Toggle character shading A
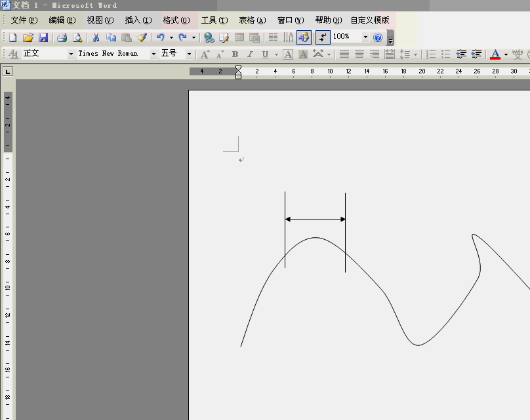The height and width of the screenshot is (420, 530). pos(303,54)
